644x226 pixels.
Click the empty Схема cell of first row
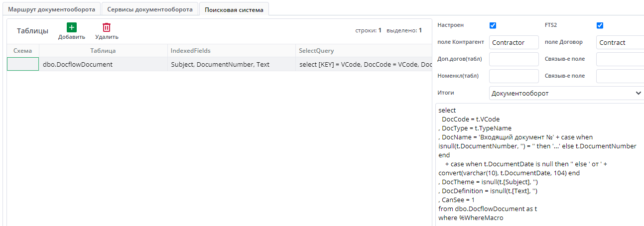click(23, 64)
